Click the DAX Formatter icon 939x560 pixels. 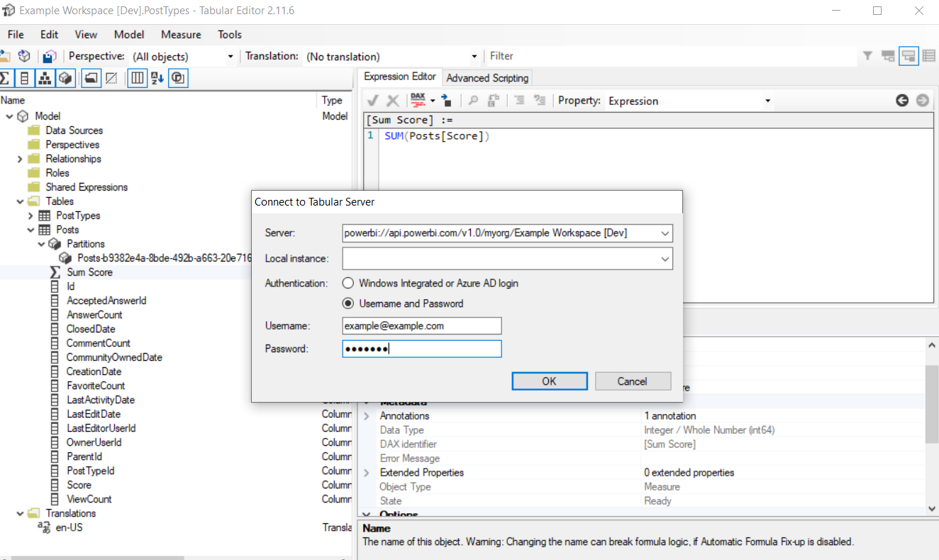(418, 101)
